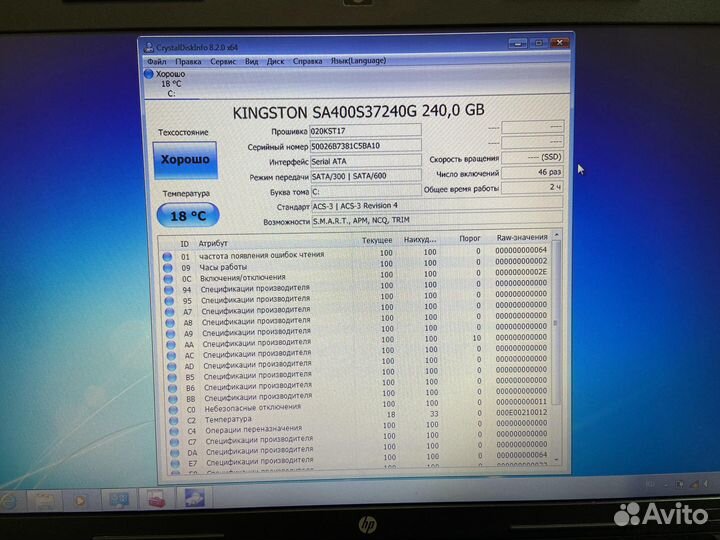
Task: Click the S.M.A.R.T., APM, NCQ, TRIM features field
Action: [437, 219]
